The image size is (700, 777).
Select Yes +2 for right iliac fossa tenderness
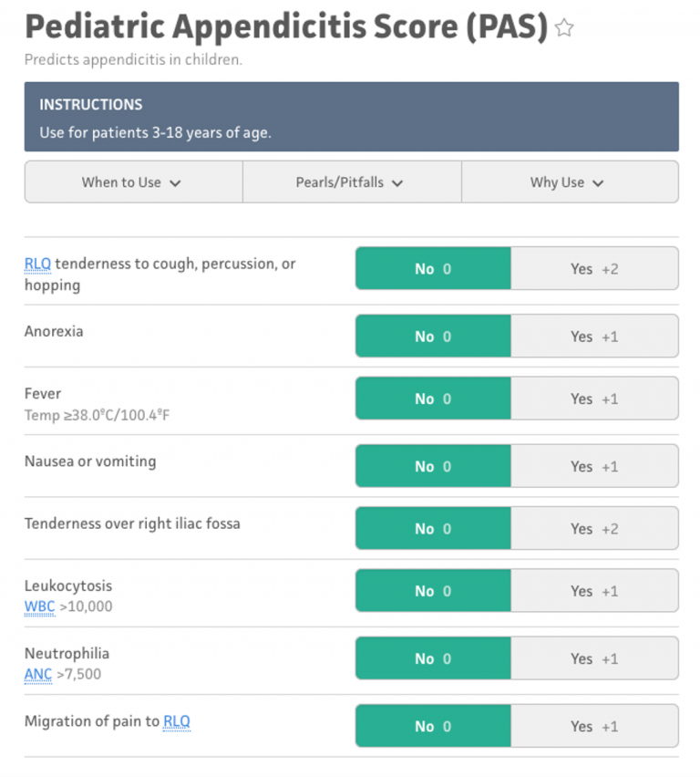point(594,529)
